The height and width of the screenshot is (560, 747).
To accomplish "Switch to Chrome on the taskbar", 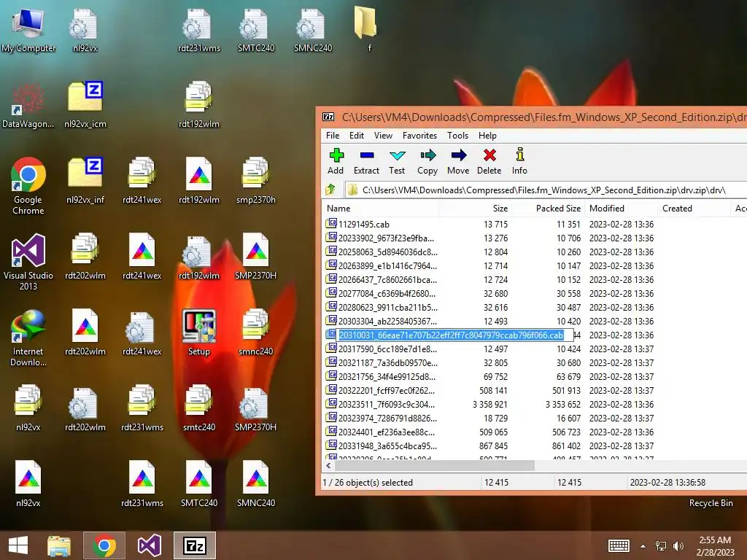I will [104, 545].
